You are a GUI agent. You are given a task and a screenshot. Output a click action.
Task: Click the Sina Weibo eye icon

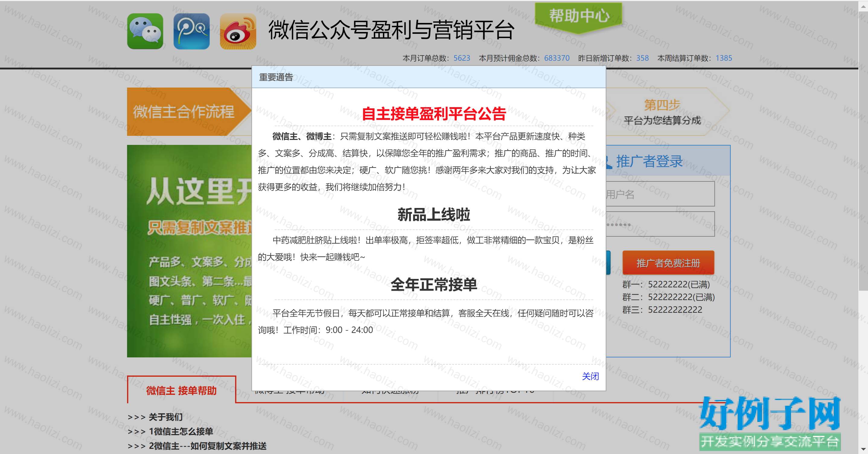[x=238, y=31]
